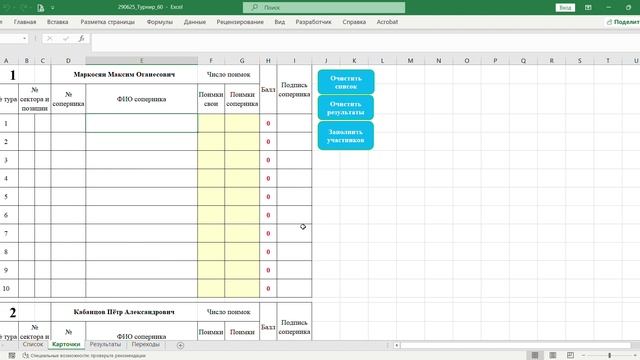Switch to Page Break Preview icon

click(x=570, y=355)
